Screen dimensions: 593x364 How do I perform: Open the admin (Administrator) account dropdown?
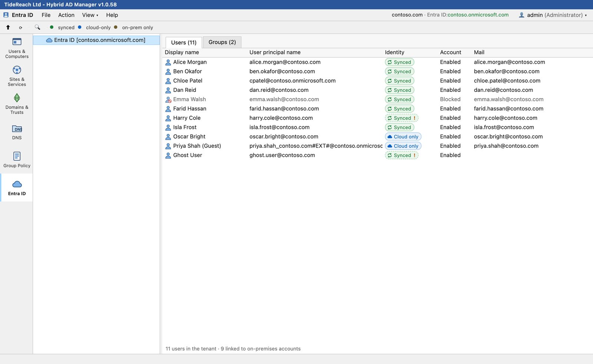click(x=553, y=15)
